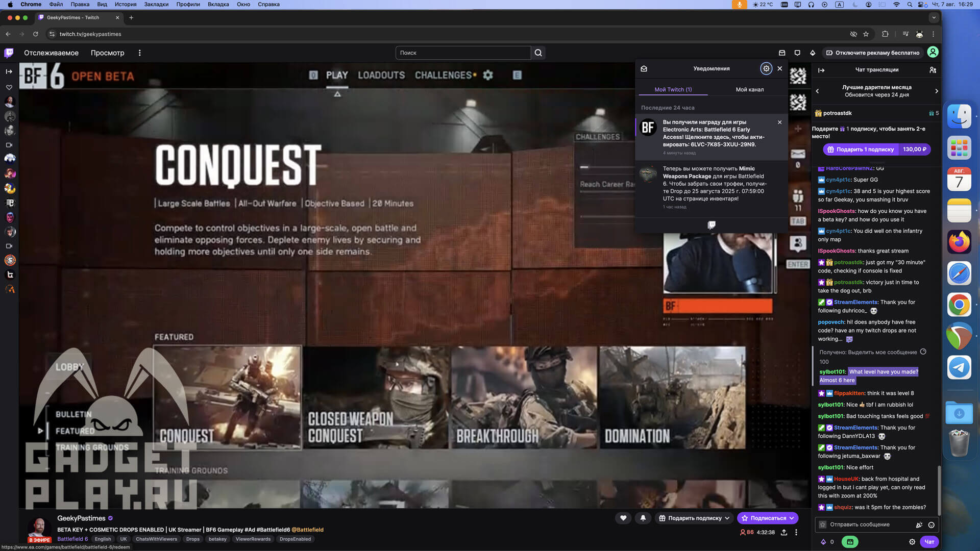980x551 pixels.
Task: Open the Chrome three-dots menu
Action: pos(933,34)
